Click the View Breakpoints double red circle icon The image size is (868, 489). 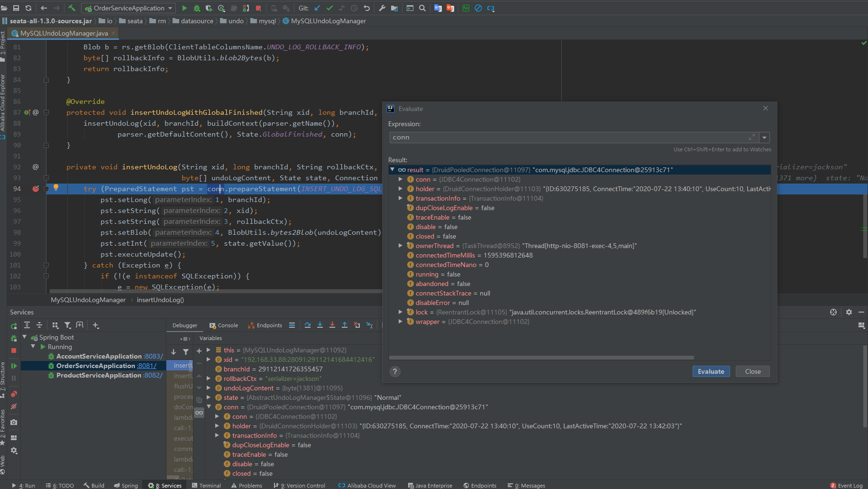[14, 394]
